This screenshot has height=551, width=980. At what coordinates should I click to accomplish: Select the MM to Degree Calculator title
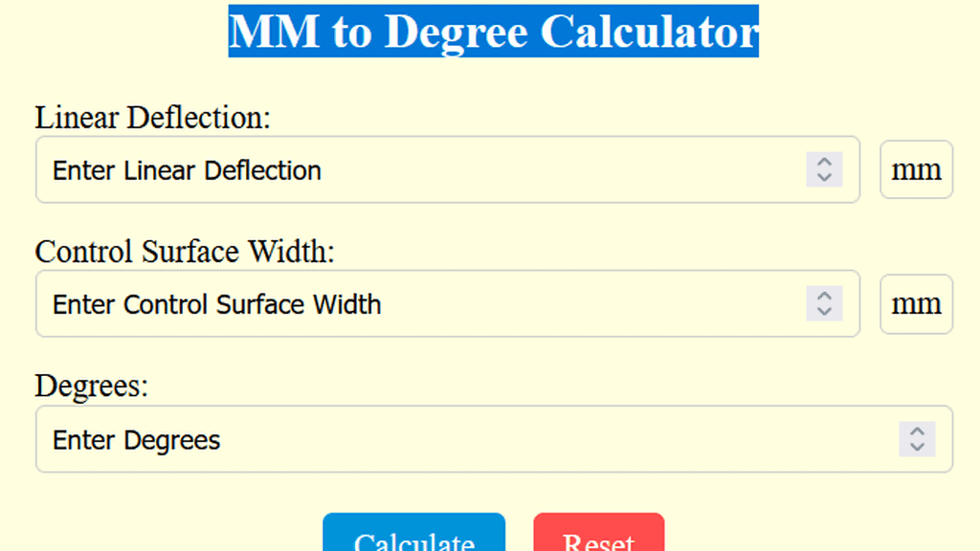click(493, 32)
